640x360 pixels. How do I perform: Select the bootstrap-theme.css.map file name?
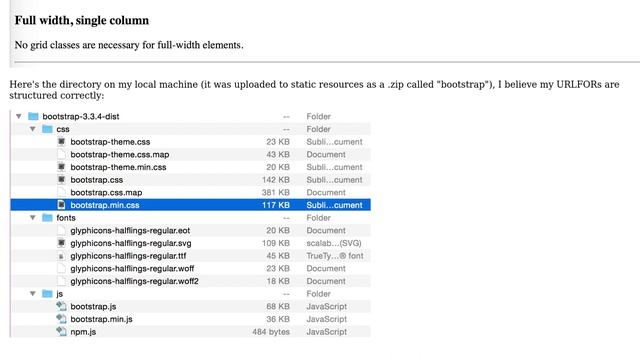(x=120, y=154)
